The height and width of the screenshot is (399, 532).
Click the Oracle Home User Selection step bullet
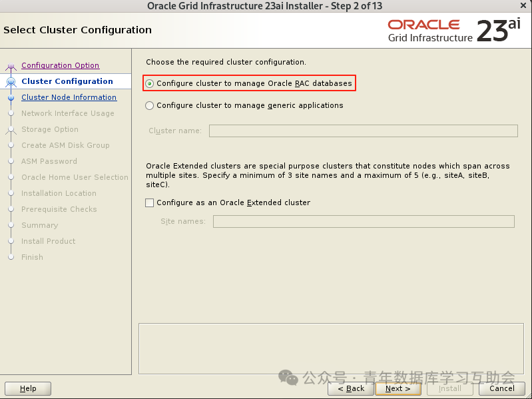pyautogui.click(x=11, y=177)
